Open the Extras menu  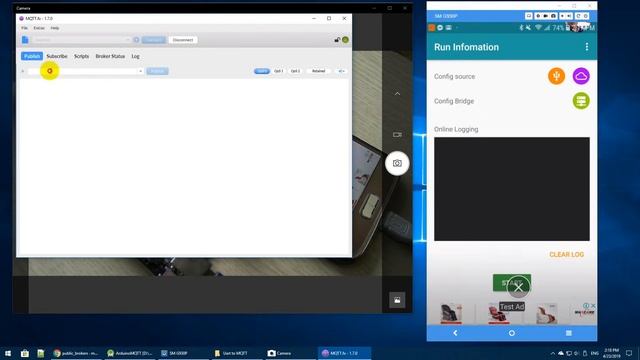tap(39, 28)
